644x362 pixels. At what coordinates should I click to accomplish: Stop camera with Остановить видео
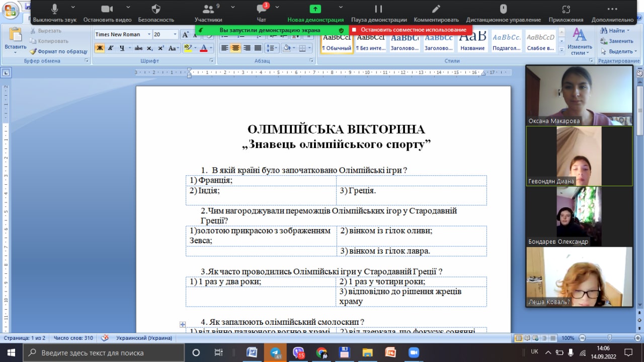(x=107, y=13)
